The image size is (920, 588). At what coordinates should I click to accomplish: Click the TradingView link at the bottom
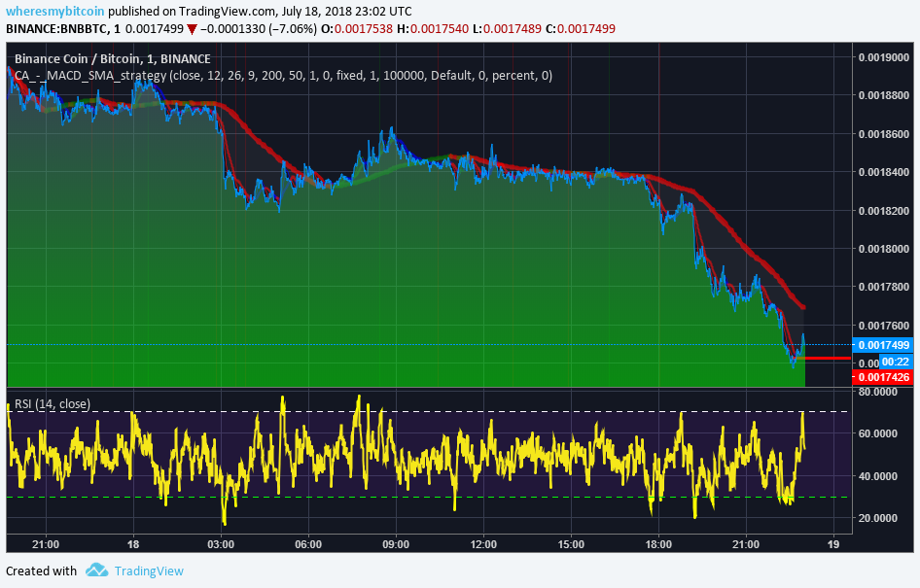coord(149,571)
